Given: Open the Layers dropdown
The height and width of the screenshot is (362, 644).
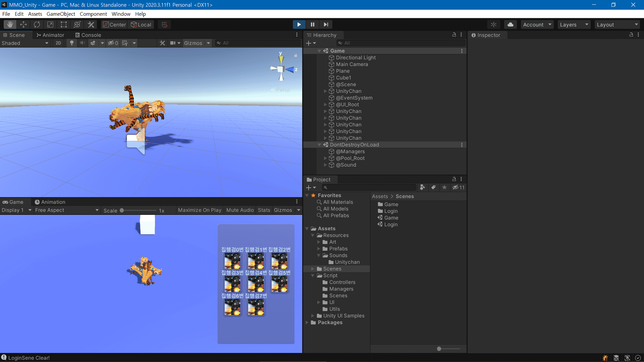Looking at the screenshot, I should (x=574, y=24).
